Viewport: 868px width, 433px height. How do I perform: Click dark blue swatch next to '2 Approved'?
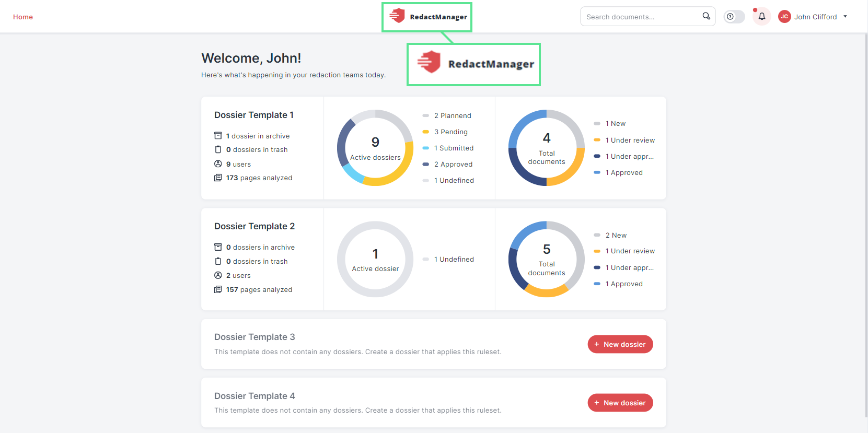click(425, 164)
